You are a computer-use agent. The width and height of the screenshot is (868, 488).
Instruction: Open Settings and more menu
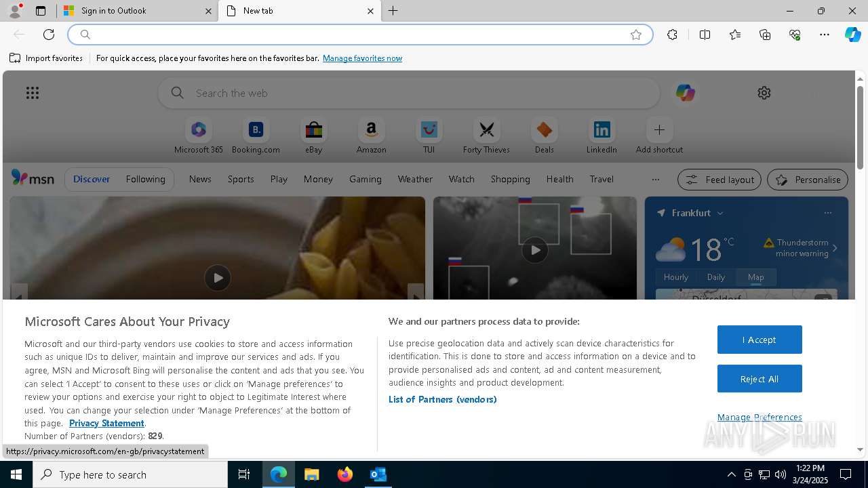tap(825, 35)
